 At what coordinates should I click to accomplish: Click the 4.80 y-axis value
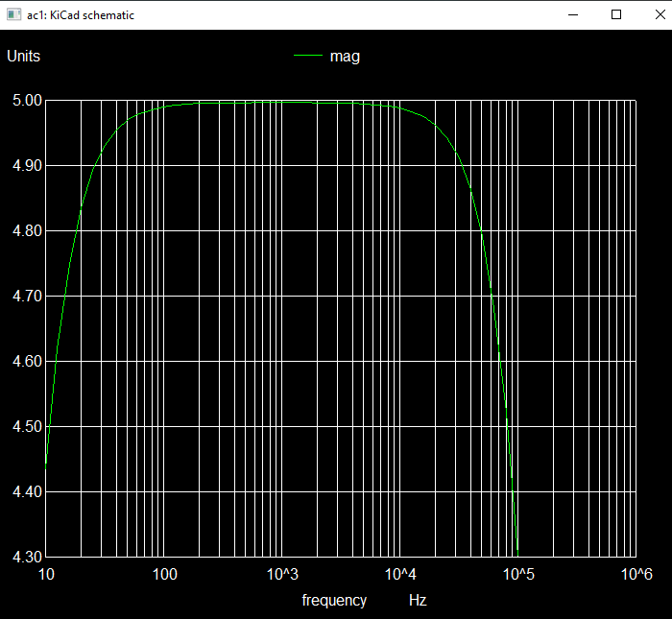point(28,231)
